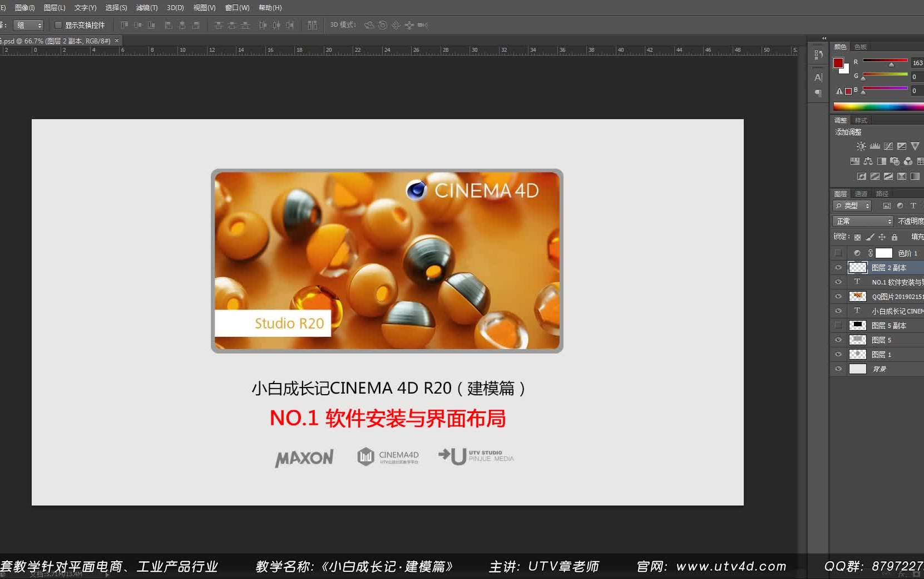The height and width of the screenshot is (579, 924).
Task: Click the align left edges icon
Action: pos(169,25)
